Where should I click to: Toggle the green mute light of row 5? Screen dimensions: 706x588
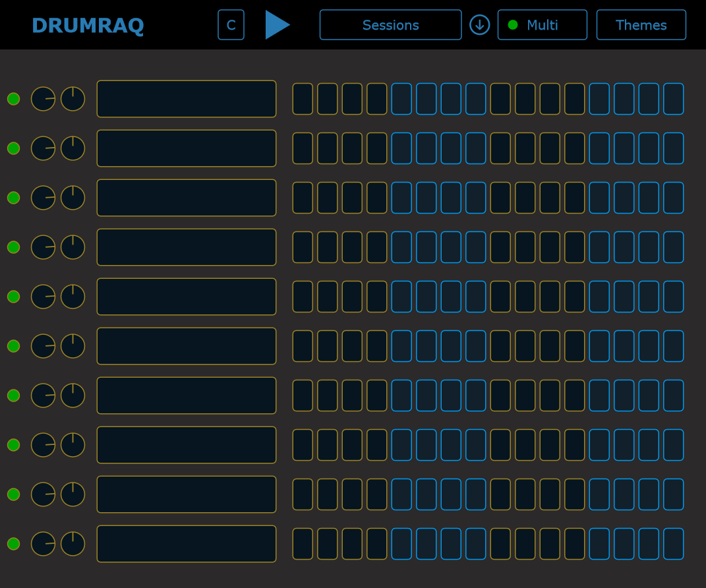pyautogui.click(x=13, y=297)
